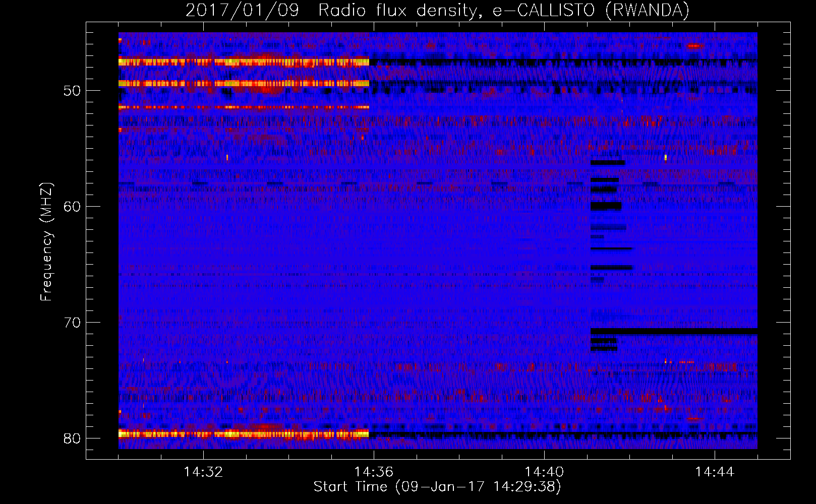Click the 80 MHz frequency tick label

72,438
